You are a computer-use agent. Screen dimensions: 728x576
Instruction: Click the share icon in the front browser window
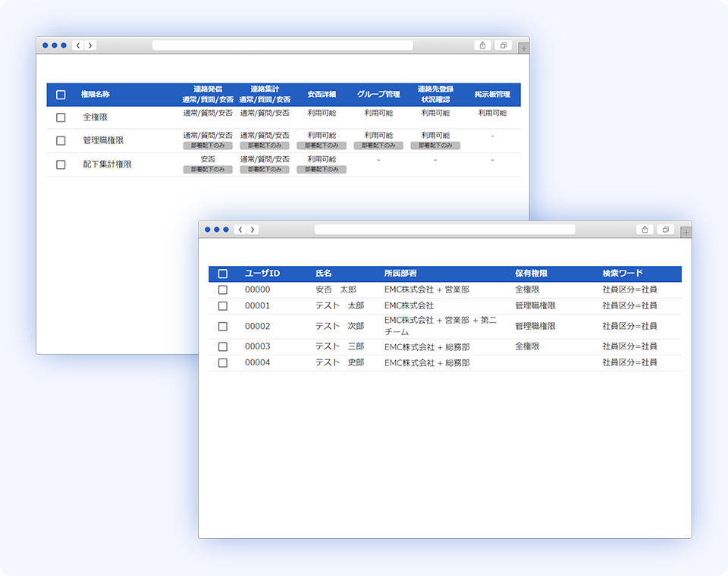(645, 230)
